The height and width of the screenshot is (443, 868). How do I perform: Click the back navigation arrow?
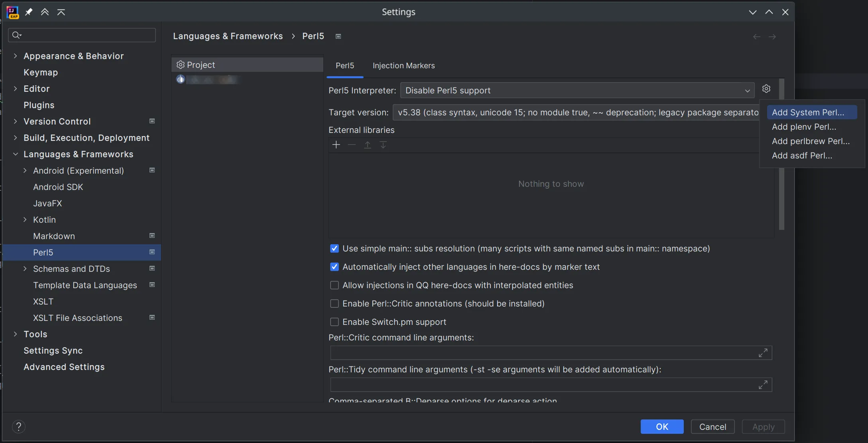tap(756, 37)
